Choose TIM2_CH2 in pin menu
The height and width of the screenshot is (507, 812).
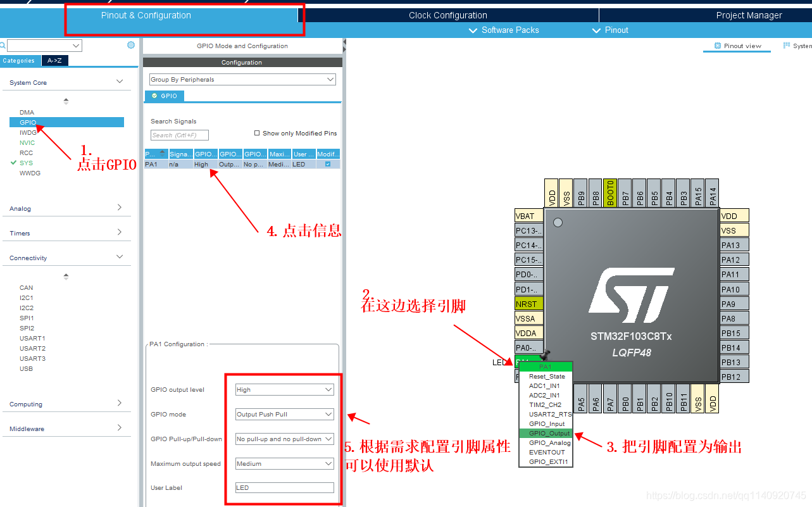(x=546, y=405)
